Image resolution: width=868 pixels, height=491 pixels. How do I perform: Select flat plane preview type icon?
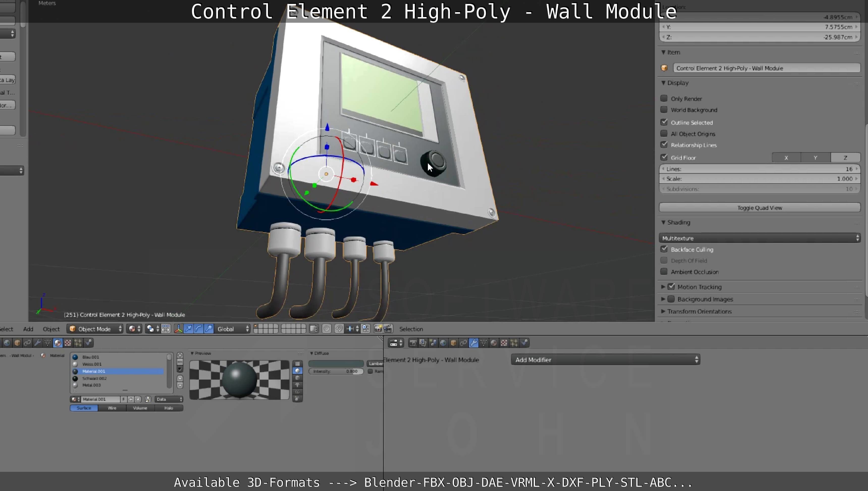click(297, 363)
